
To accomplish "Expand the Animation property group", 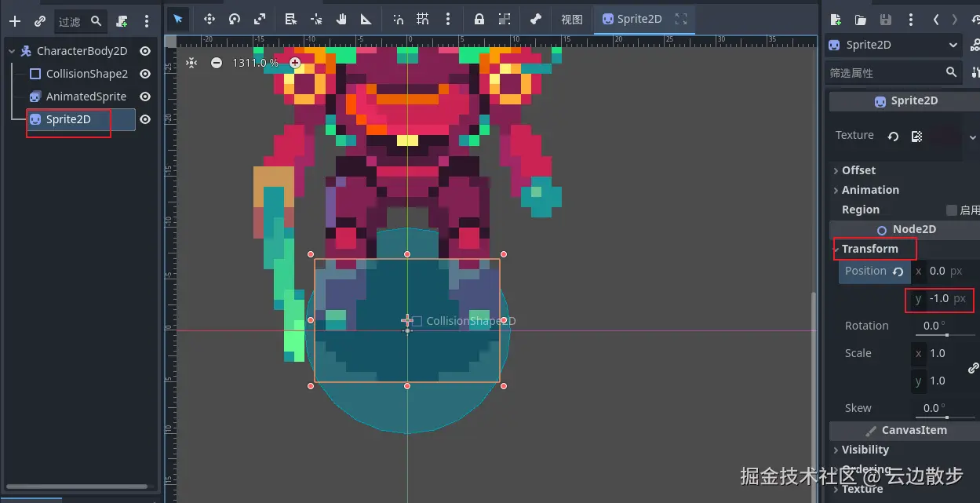I will [870, 190].
